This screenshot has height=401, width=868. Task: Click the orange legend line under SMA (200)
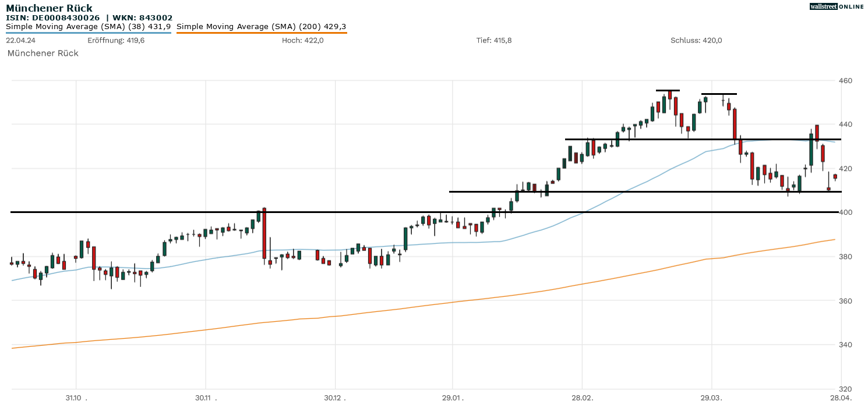[x=261, y=33]
